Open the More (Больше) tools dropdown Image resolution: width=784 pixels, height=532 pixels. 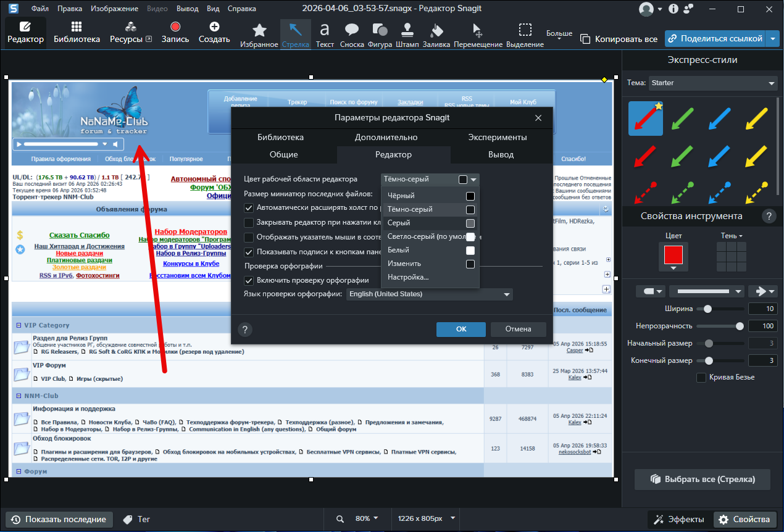pos(559,34)
